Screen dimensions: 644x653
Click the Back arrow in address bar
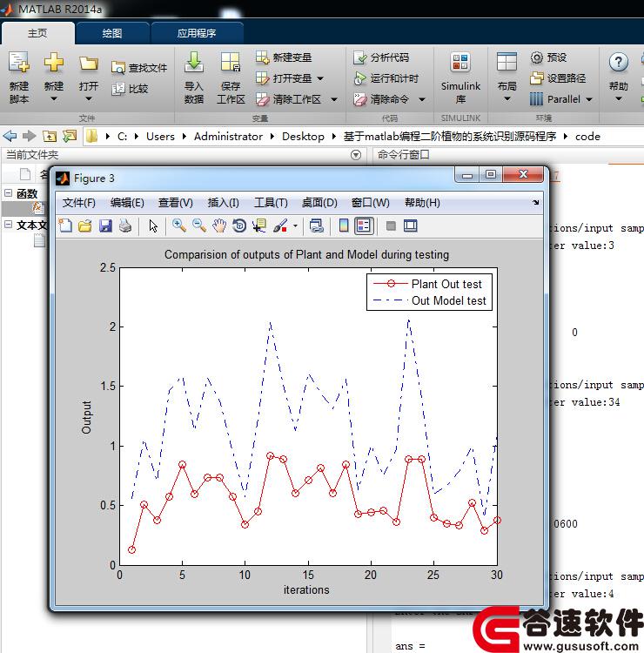[x=10, y=136]
